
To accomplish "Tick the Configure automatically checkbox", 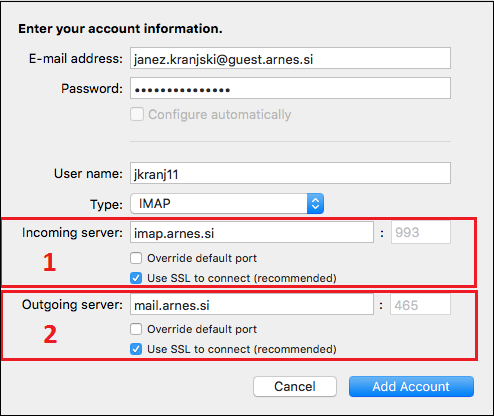I will [137, 114].
